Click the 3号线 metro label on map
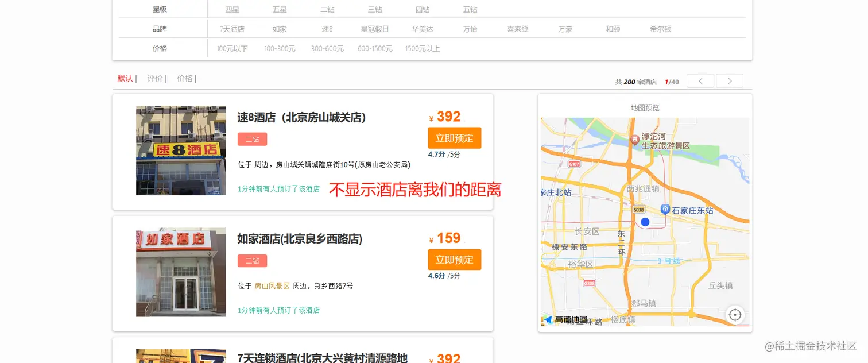This screenshot has width=868, height=363. (669, 261)
